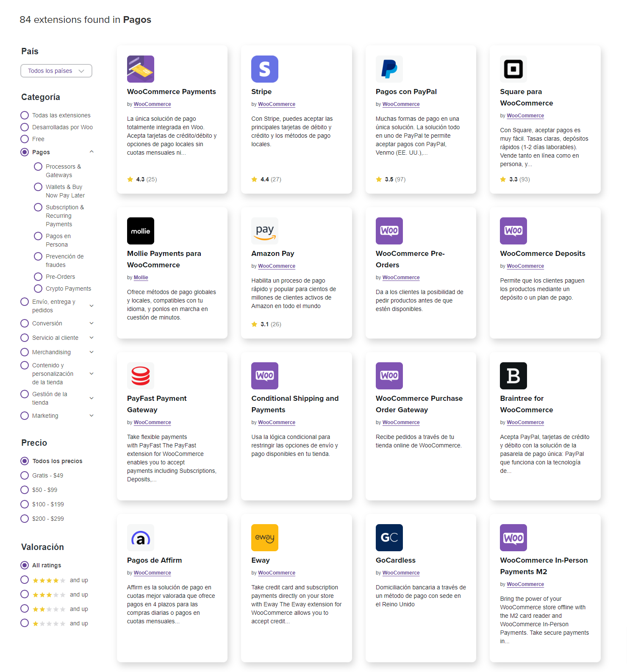Click the star rating 3.1 on Amazon Pay
Viewport: 627px width, 672px height.
(266, 324)
